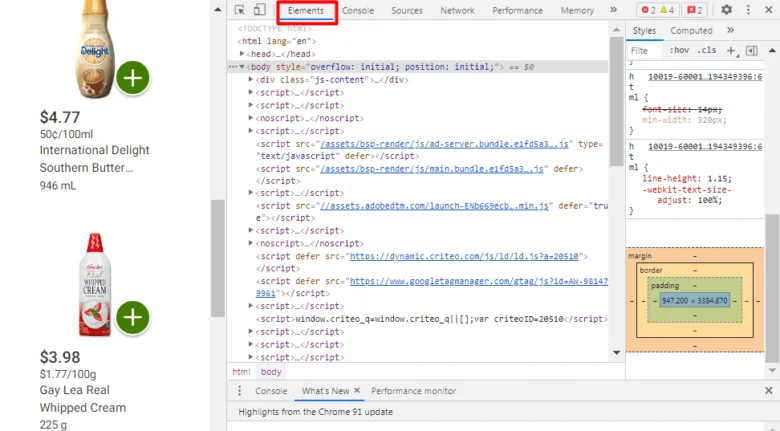Select the html breadcrumb item
780x431 pixels.
point(241,372)
